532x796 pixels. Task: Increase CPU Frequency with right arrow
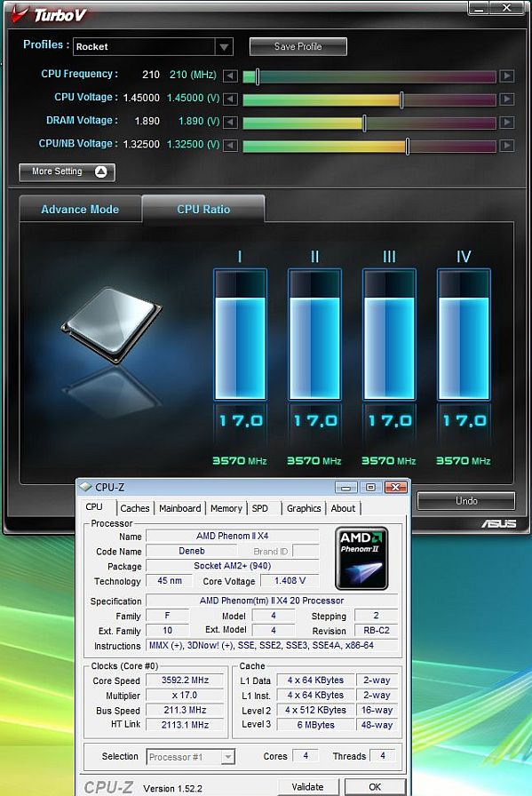tap(506, 76)
